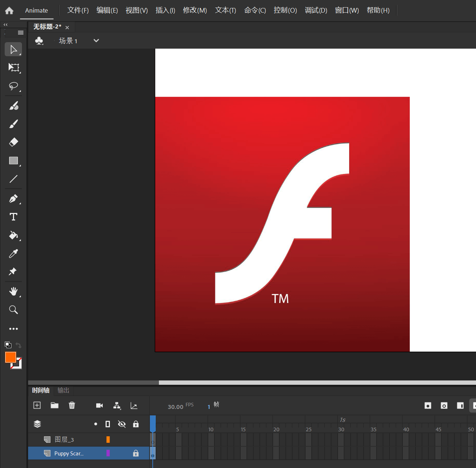Click the layer parenting hierarchy icon
The width and height of the screenshot is (476, 468).
pos(117,406)
